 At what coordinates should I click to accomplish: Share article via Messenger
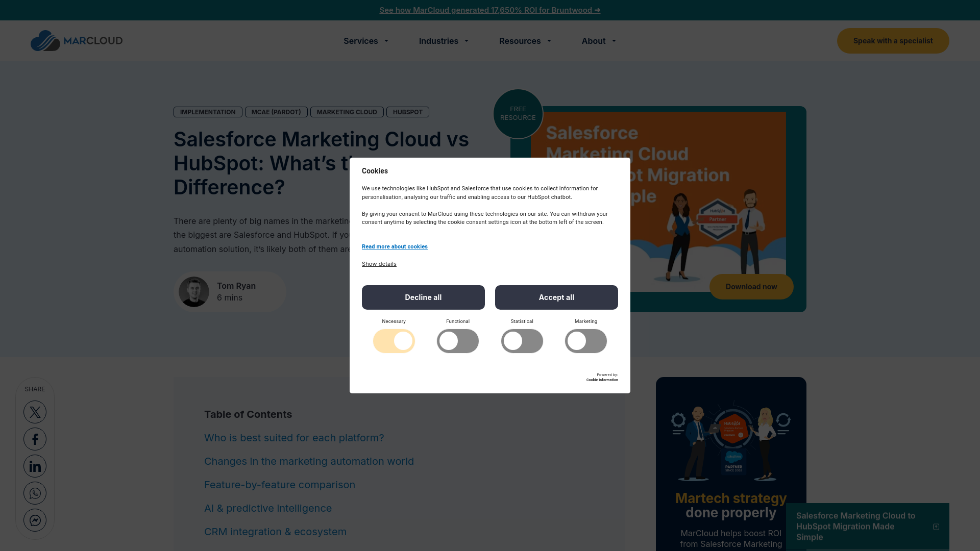[x=35, y=520]
